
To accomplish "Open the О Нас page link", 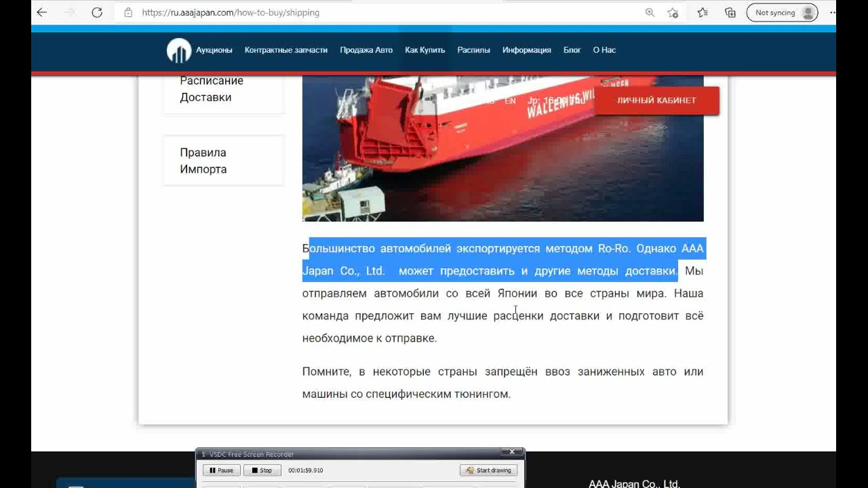I will [x=604, y=50].
